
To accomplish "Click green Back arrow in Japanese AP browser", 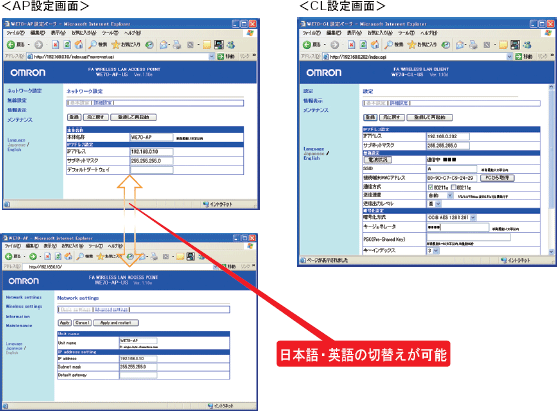I will coord(11,44).
